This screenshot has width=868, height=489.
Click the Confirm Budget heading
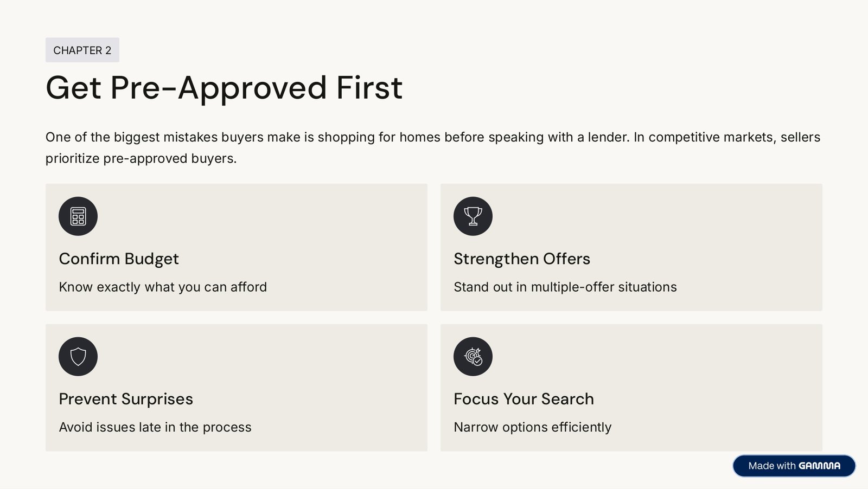(x=119, y=259)
